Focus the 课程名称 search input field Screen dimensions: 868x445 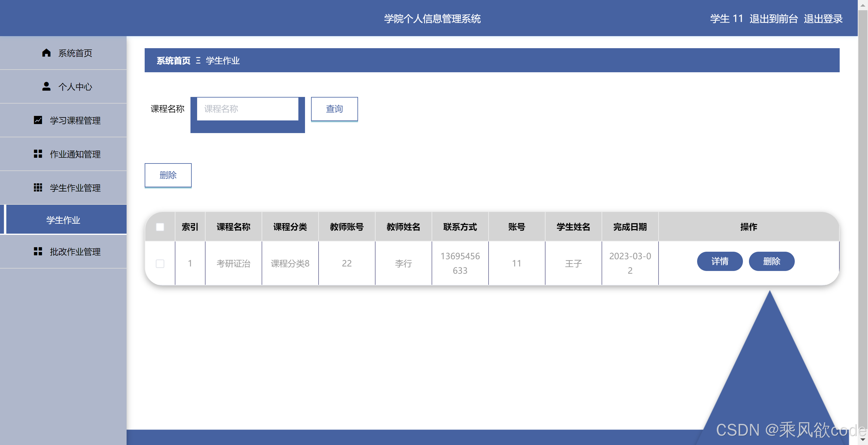[247, 109]
